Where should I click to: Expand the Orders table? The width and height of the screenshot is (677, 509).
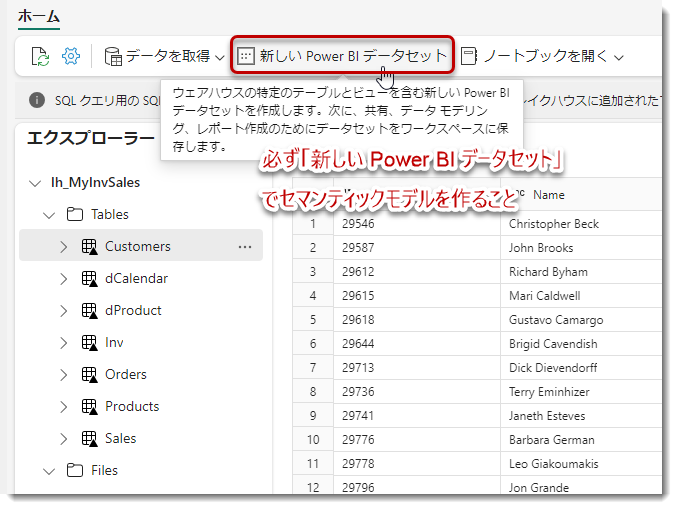coord(63,375)
